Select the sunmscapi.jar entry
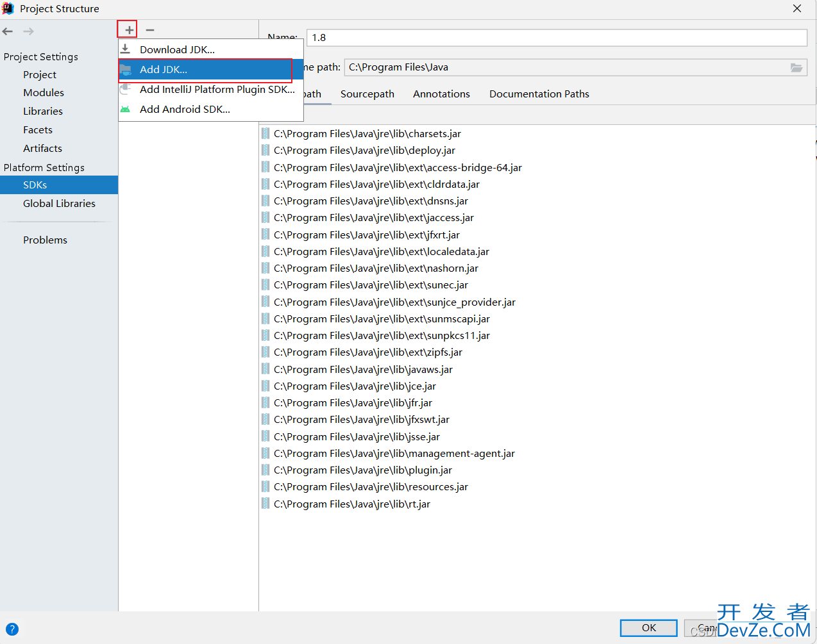This screenshot has width=817, height=644. click(x=382, y=318)
